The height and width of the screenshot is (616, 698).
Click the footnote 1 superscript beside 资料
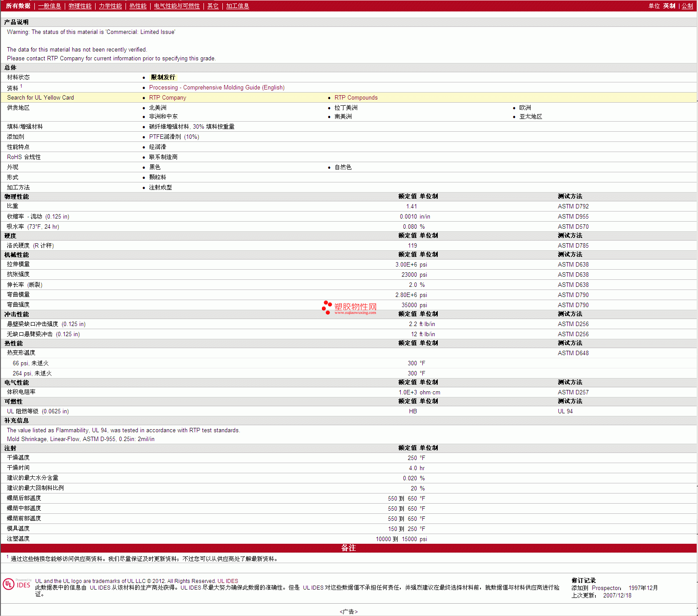(21, 86)
